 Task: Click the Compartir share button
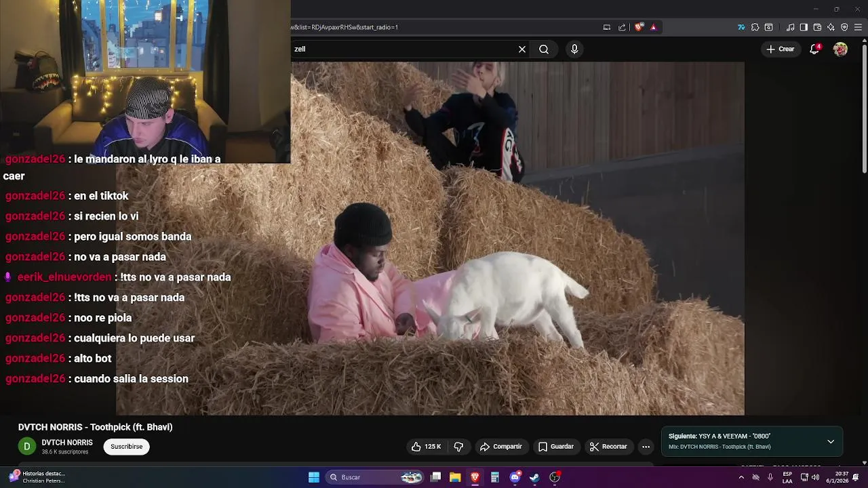tap(500, 447)
